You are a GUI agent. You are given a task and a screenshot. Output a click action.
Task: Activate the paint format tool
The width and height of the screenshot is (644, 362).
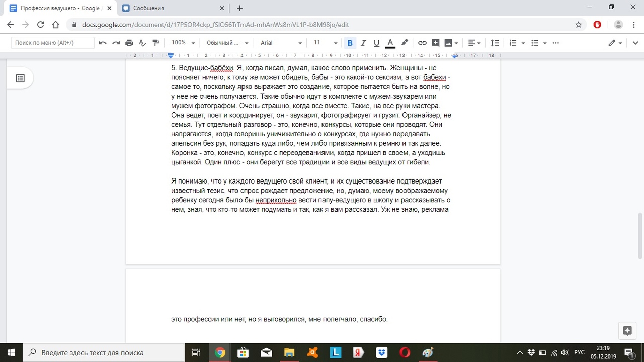155,43
